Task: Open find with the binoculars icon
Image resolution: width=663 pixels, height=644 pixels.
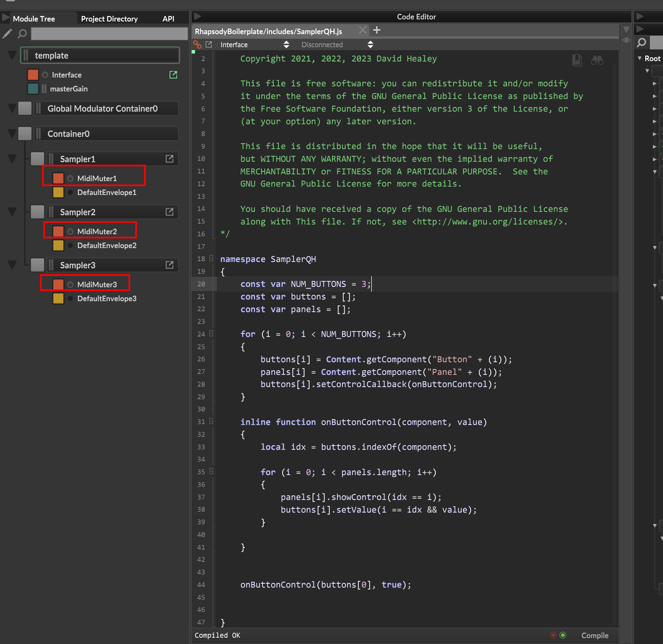Action: [597, 60]
